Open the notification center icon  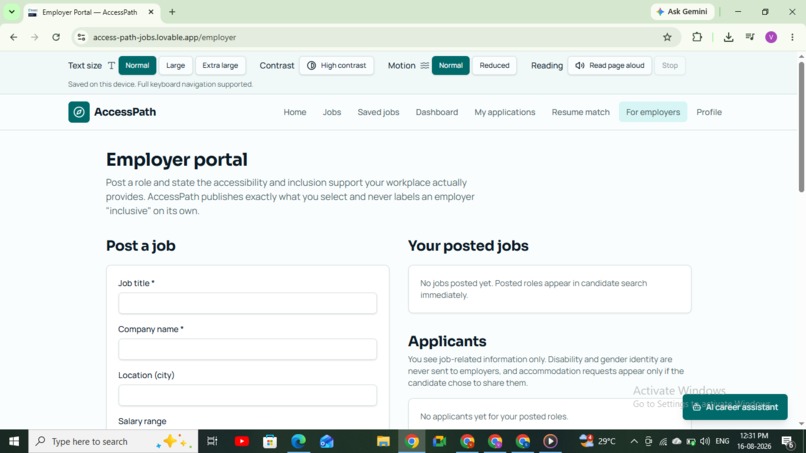tap(787, 441)
